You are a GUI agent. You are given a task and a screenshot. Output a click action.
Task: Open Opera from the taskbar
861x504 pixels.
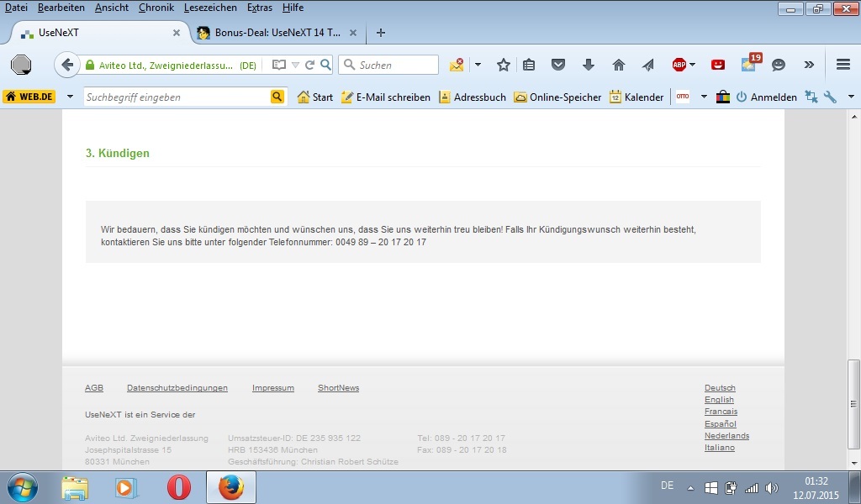pos(178,487)
